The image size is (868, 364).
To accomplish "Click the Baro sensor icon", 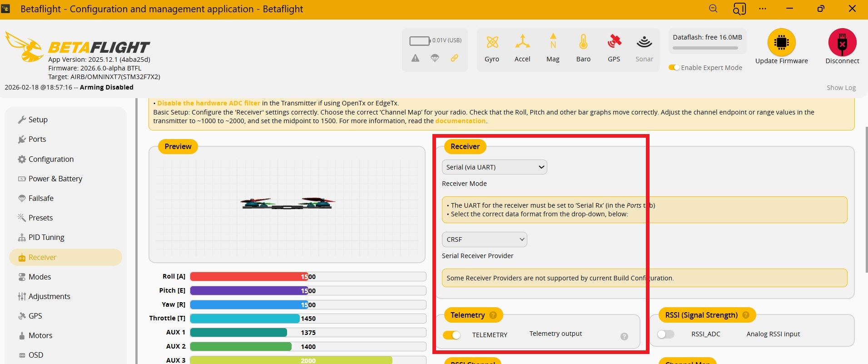I will (x=583, y=42).
